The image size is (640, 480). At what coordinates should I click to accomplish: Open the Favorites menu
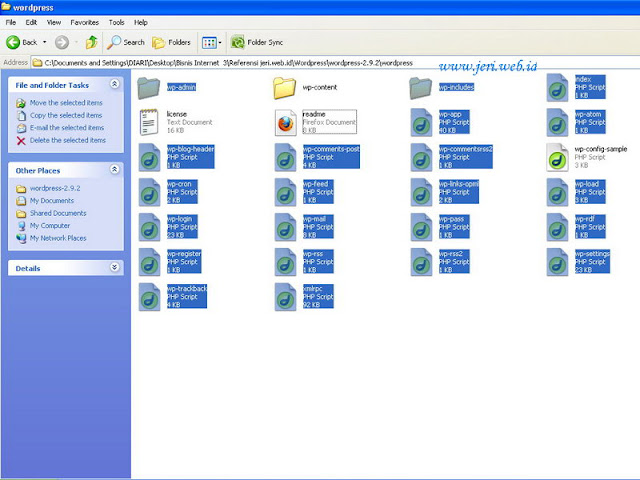(84, 22)
